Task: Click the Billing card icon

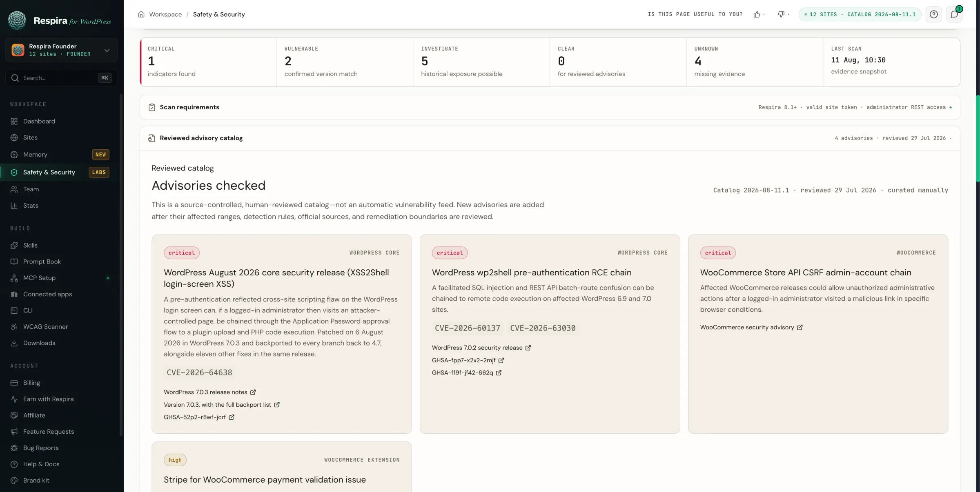Action: [14, 383]
